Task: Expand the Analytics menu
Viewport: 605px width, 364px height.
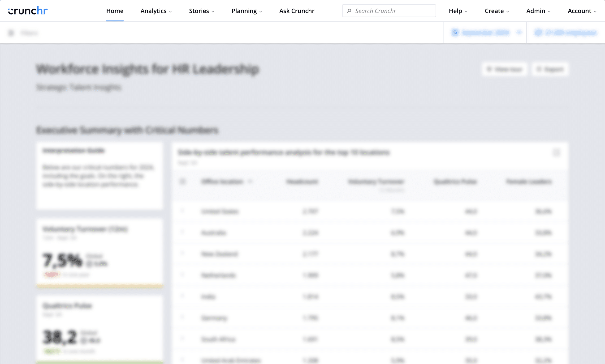Action: (156, 11)
